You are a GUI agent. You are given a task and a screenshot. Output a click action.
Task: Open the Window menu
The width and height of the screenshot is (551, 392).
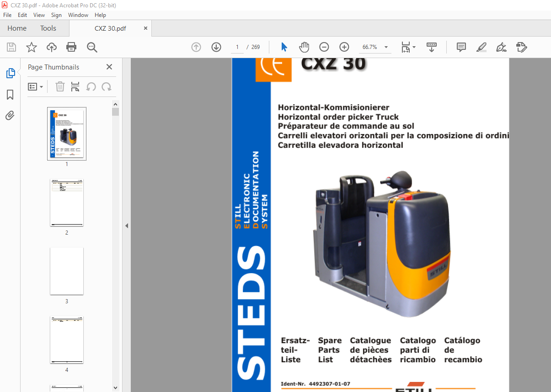coord(78,15)
